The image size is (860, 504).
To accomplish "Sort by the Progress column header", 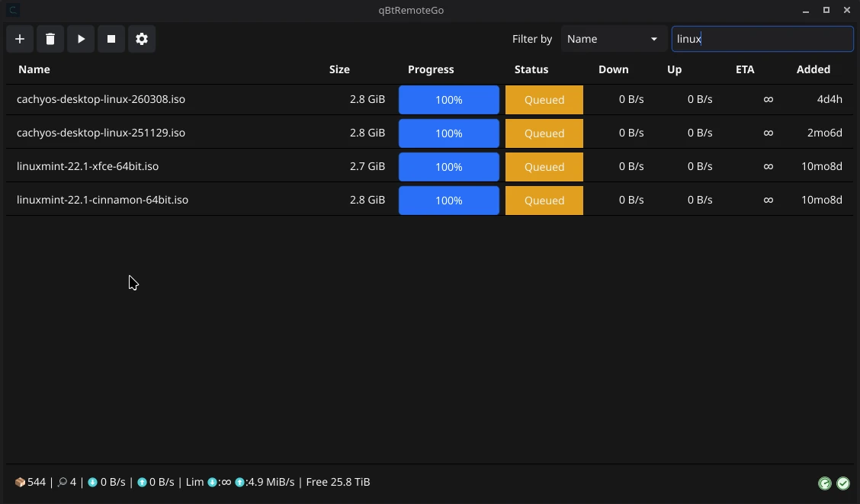I will [x=431, y=69].
